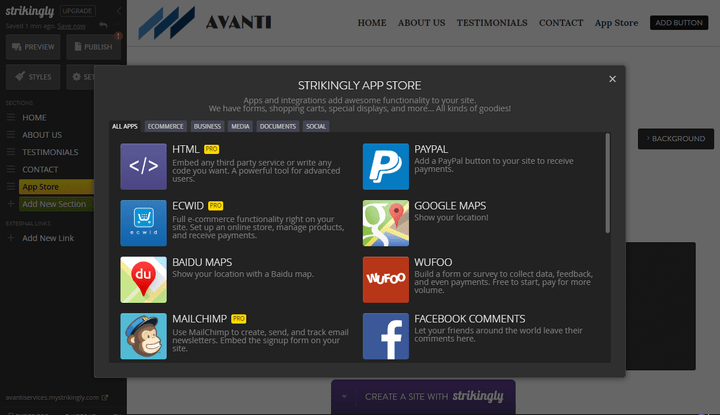Select TESTIMONIALS in sections list

coord(50,152)
